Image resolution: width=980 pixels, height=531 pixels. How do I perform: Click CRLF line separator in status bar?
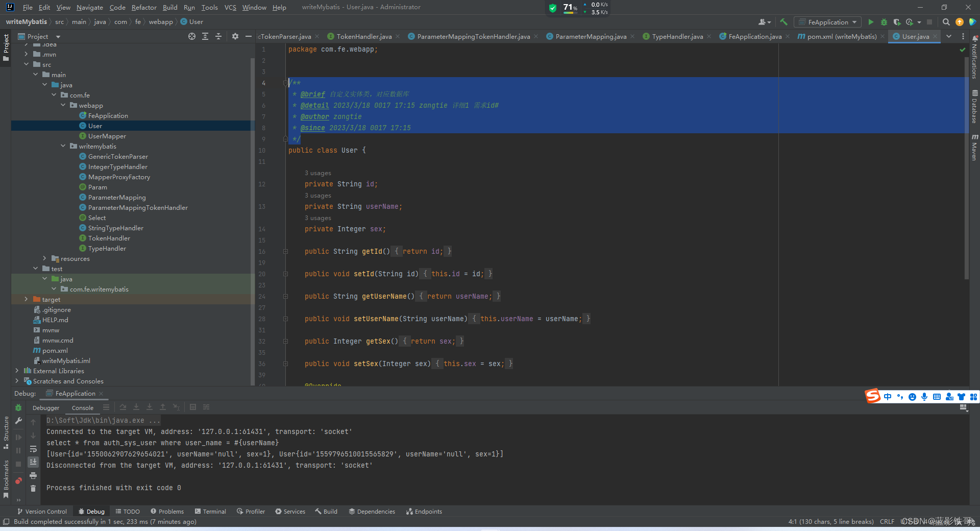click(887, 521)
